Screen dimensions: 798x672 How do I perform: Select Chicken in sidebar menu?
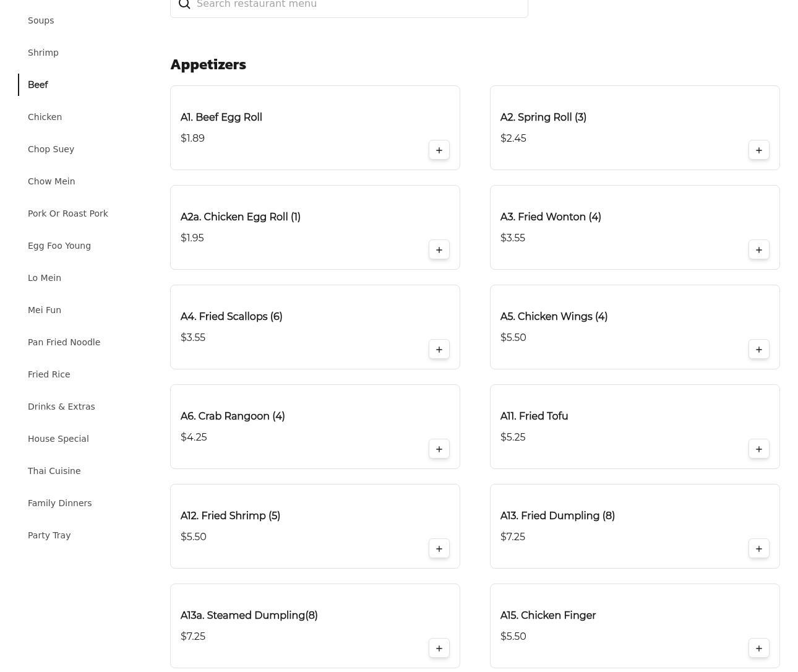point(45,117)
